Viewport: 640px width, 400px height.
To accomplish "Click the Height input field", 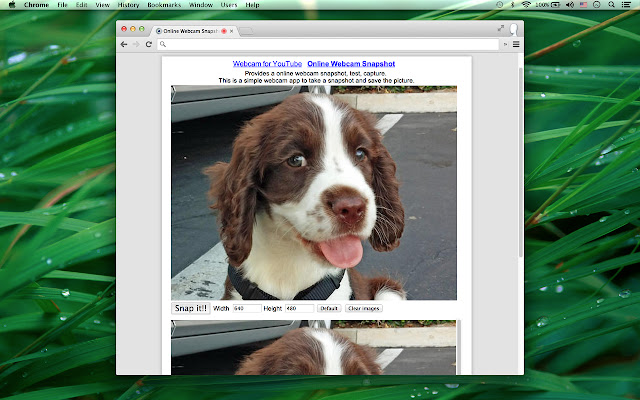I will click(x=299, y=309).
